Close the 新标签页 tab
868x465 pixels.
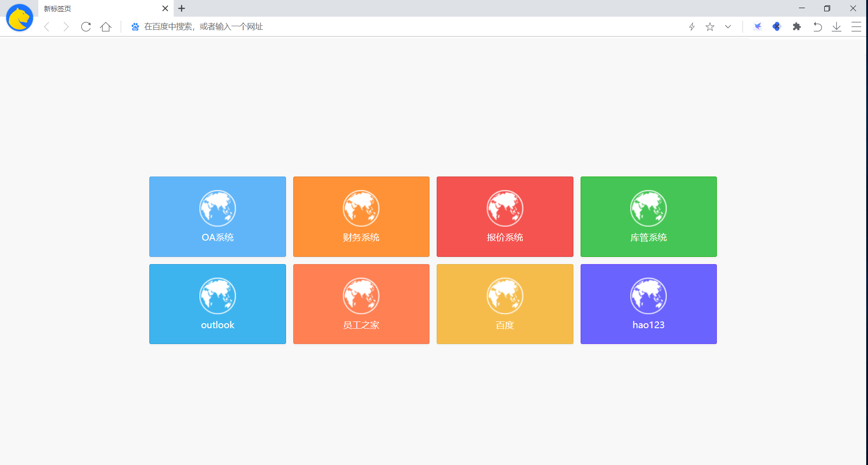pos(165,9)
